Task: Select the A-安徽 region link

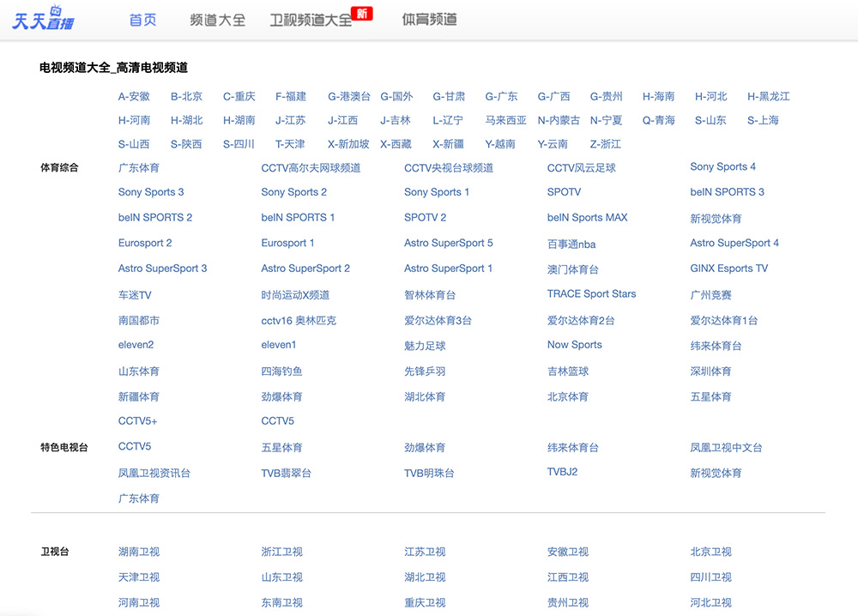Action: click(134, 96)
